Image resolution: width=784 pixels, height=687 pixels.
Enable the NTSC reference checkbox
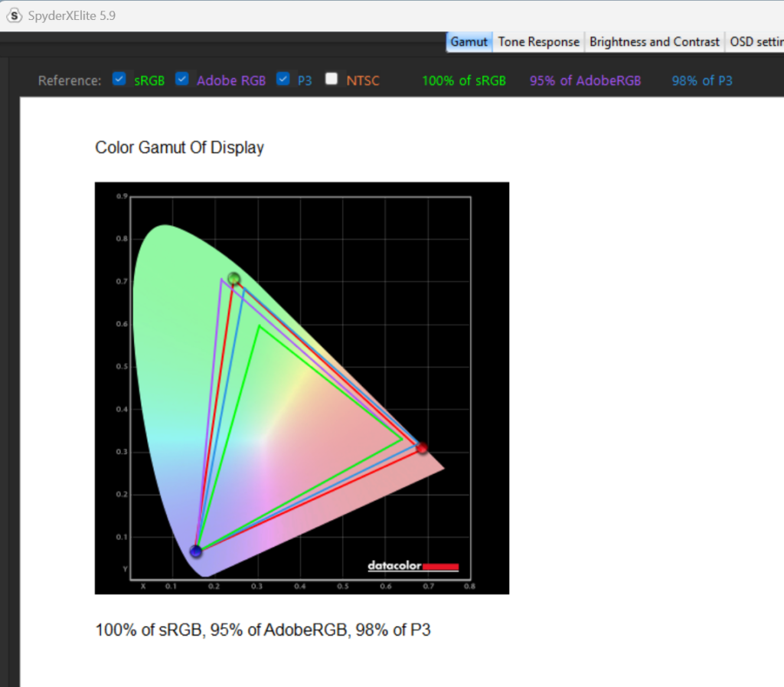click(x=332, y=79)
